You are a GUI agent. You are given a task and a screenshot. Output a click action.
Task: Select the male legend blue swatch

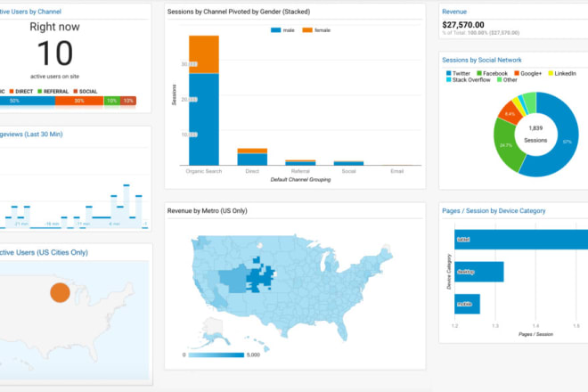[x=275, y=30]
